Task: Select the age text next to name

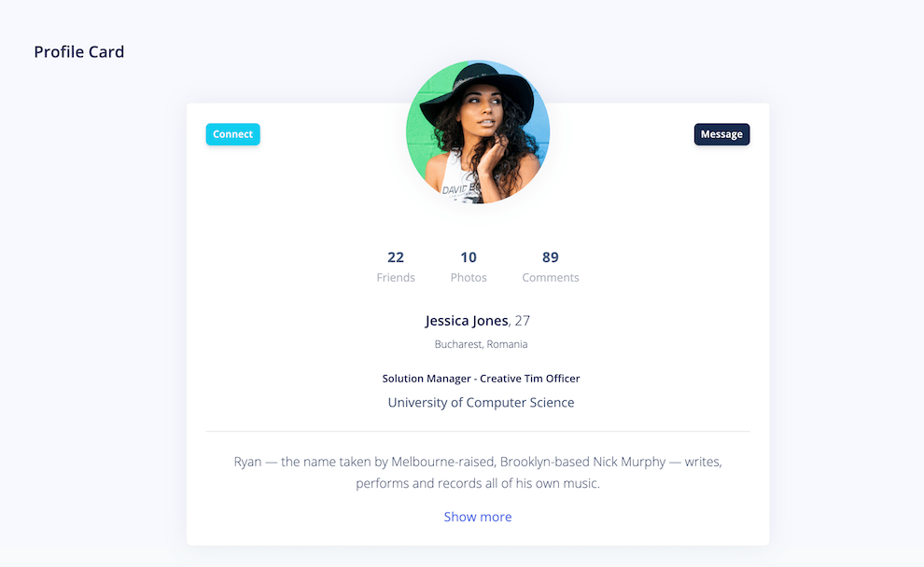Action: (x=522, y=321)
